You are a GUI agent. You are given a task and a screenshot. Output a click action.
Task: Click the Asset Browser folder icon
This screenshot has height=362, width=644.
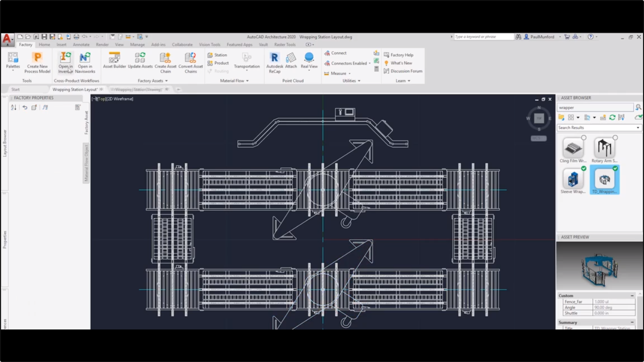pos(561,117)
